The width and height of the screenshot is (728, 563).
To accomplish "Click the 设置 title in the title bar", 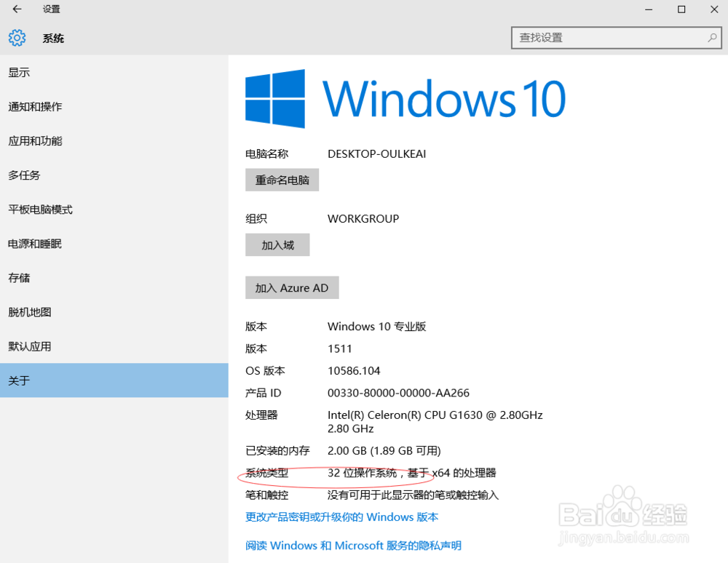I will click(52, 9).
